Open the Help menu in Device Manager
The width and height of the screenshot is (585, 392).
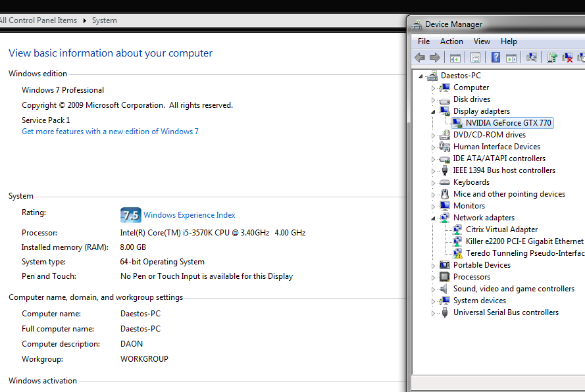[x=509, y=41]
